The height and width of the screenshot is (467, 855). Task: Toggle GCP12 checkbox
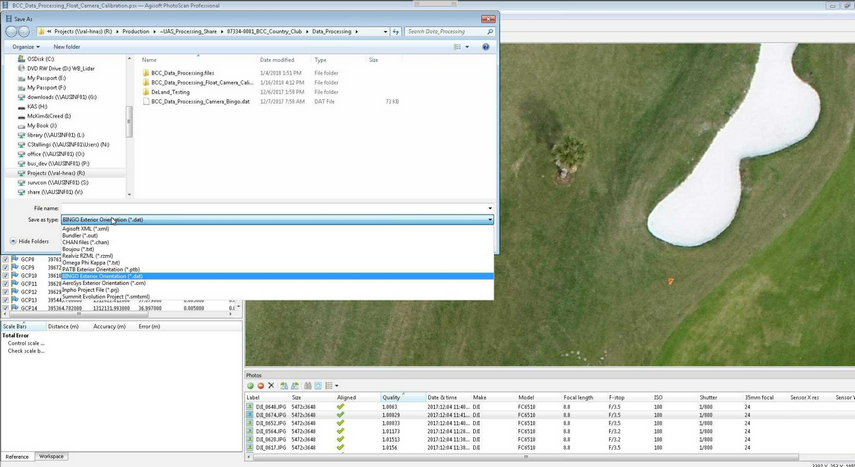5,292
